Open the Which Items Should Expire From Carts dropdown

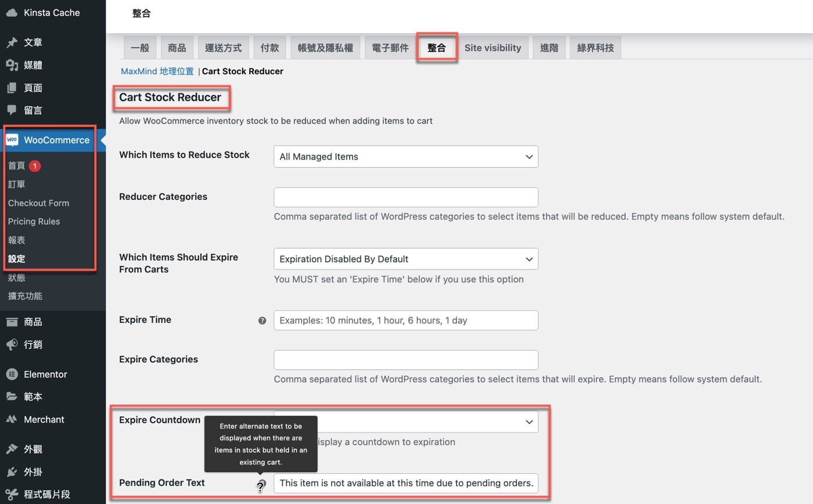coord(406,259)
